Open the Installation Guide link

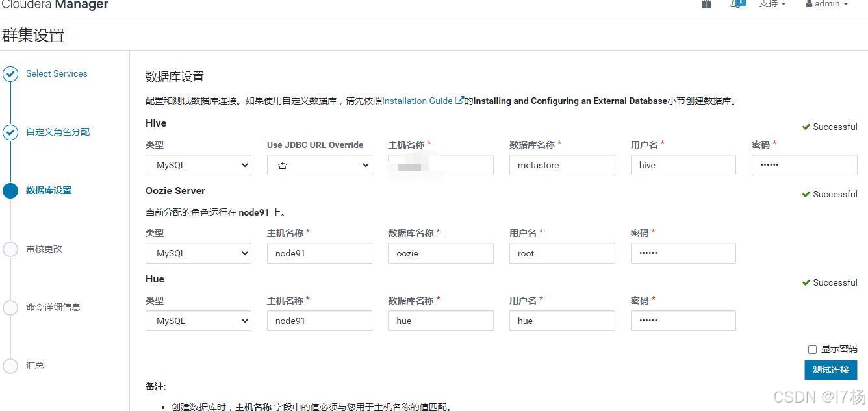(418, 101)
